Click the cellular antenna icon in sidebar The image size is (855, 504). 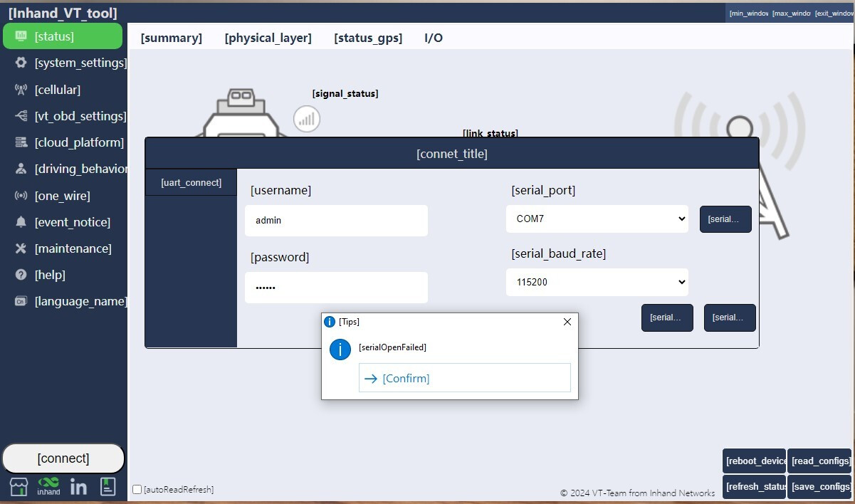[x=21, y=90]
